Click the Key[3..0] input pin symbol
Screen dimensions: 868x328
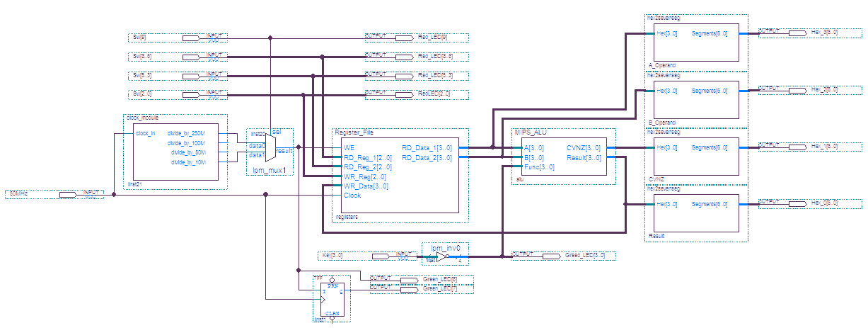click(390, 256)
